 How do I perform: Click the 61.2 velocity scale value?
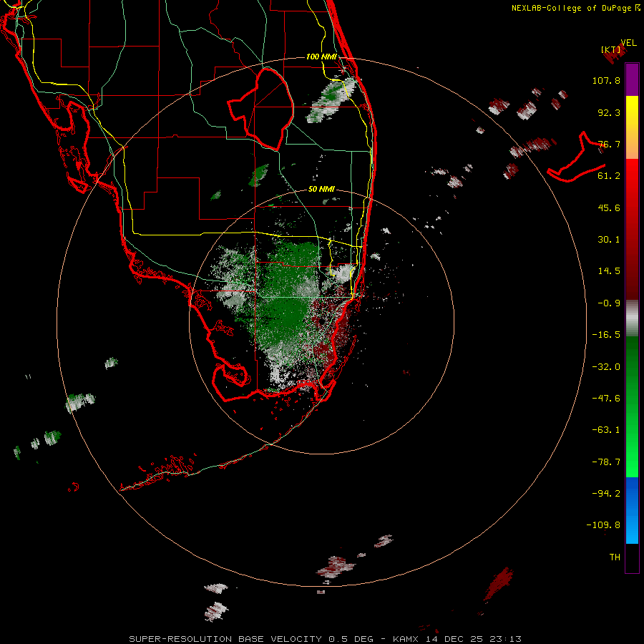point(609,176)
